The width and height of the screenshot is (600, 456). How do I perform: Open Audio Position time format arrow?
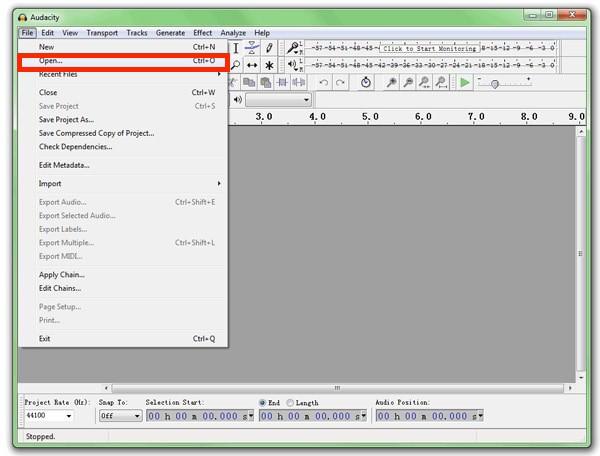tap(481, 416)
